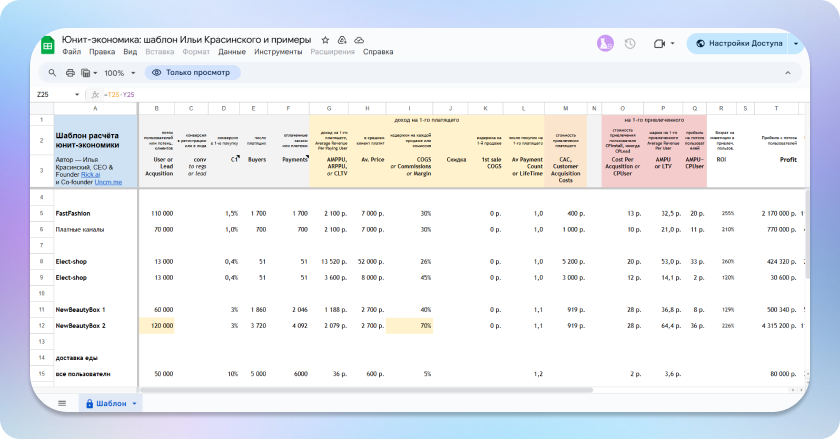Expand arrow next to Настройки Доступа

pos(796,44)
